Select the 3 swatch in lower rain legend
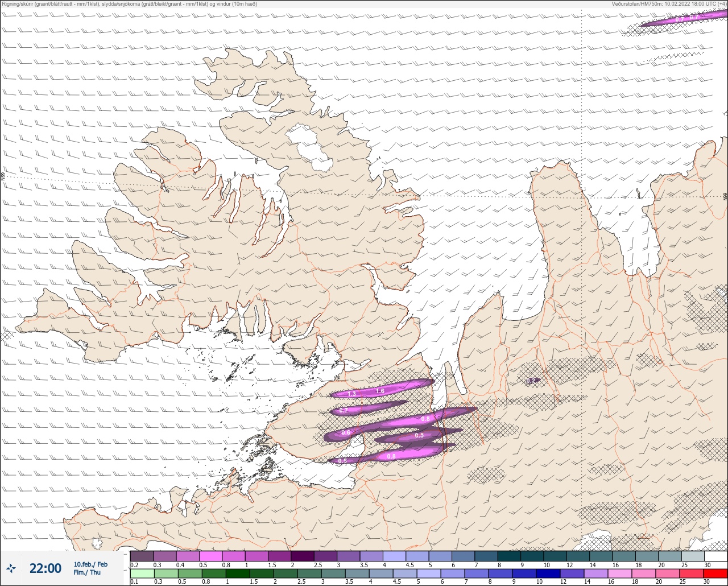This screenshot has width=728, height=586. (x=333, y=573)
